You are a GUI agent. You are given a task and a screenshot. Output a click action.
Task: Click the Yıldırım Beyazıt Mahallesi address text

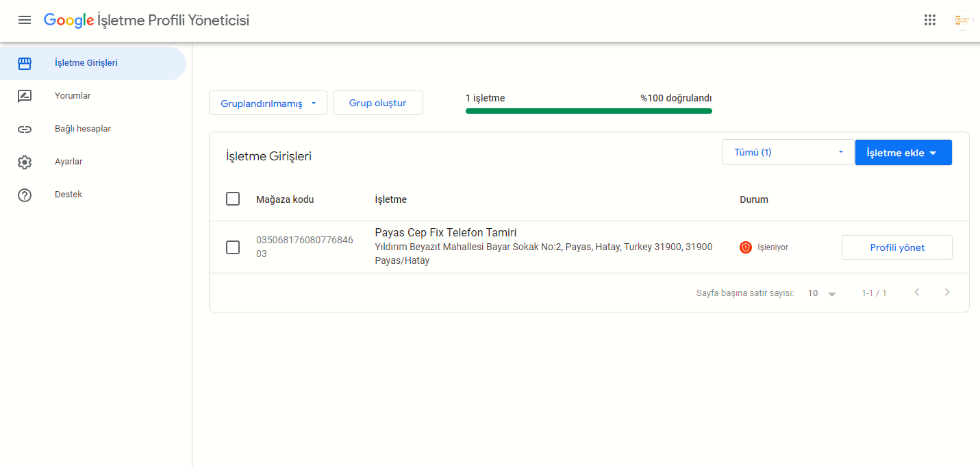point(544,254)
